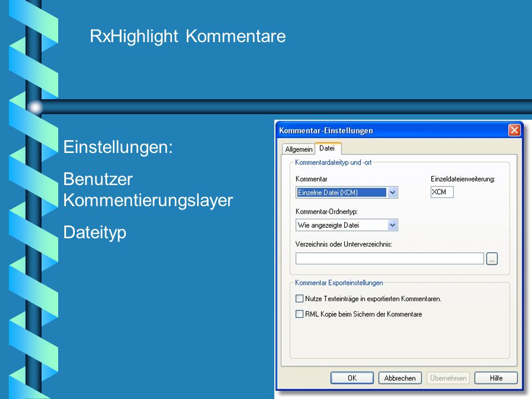The image size is (532, 399).
Task: Click the slide text 'Kommentierungslayer'
Action: (x=148, y=200)
